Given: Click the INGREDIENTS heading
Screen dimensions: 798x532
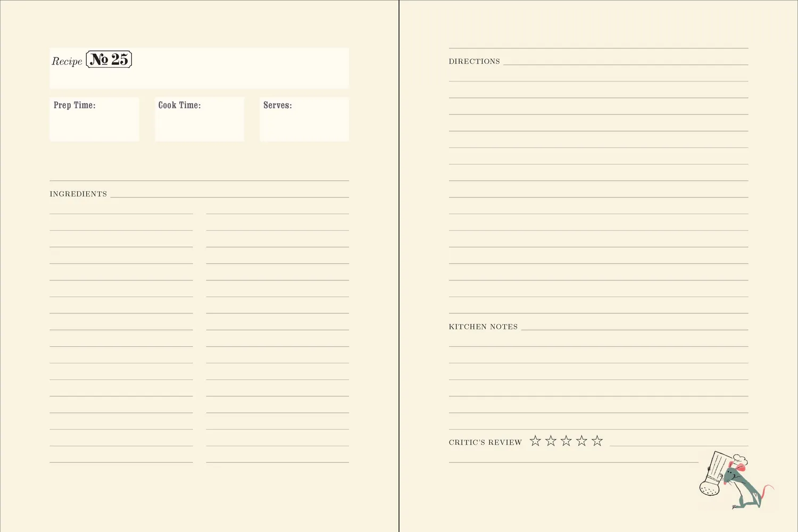Looking at the screenshot, I should pyautogui.click(x=78, y=194).
